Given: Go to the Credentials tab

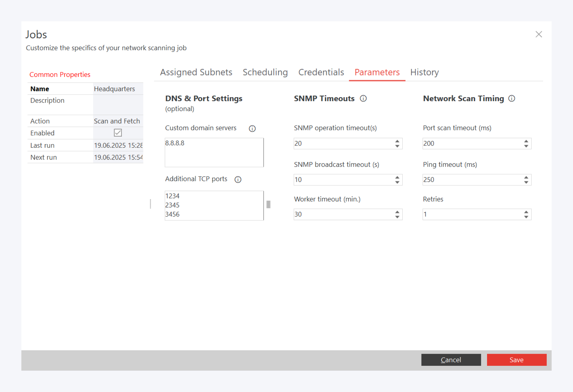Looking at the screenshot, I should click(x=321, y=72).
